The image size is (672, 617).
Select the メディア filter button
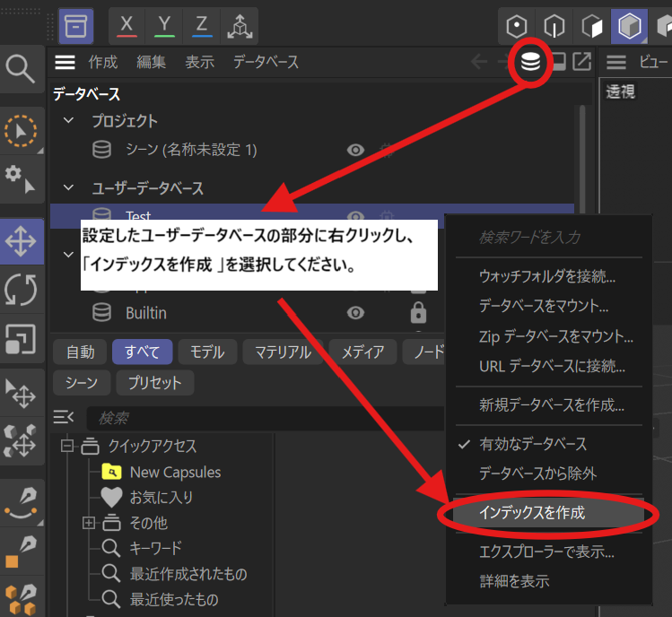(x=362, y=352)
